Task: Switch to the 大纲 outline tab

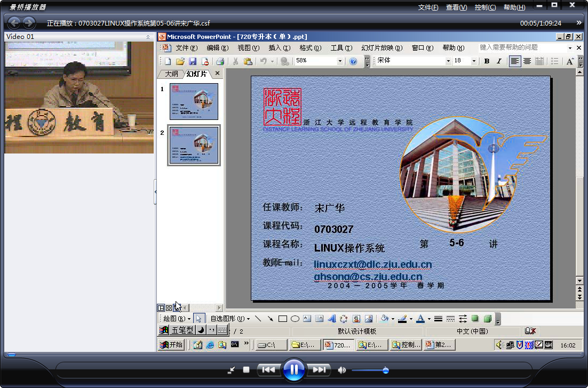Action: (x=172, y=74)
